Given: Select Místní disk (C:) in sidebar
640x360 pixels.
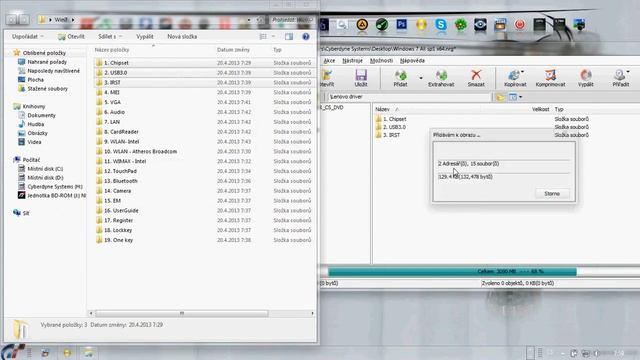Looking at the screenshot, I should pos(40,169).
